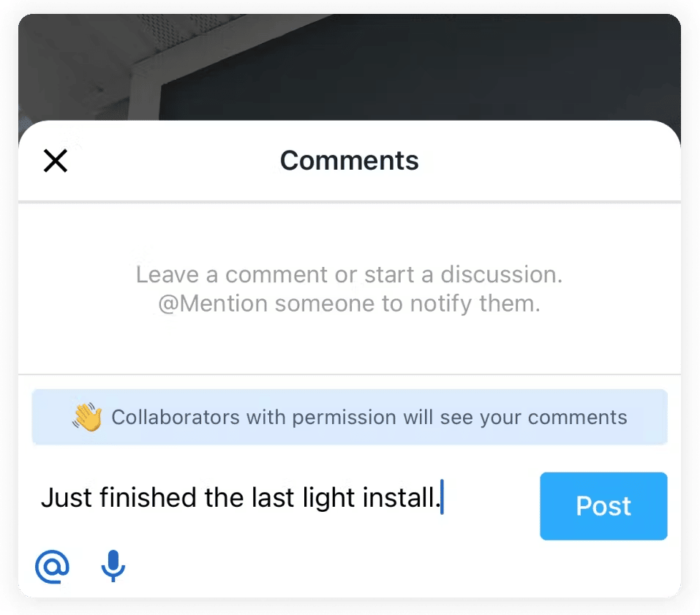
Task: Start voice dictation with the microphone icon
Action: [113, 567]
